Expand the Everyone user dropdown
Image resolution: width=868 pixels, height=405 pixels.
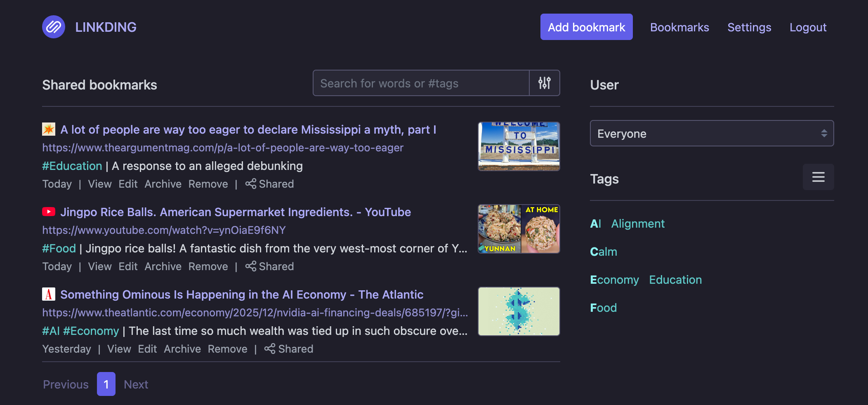click(712, 133)
